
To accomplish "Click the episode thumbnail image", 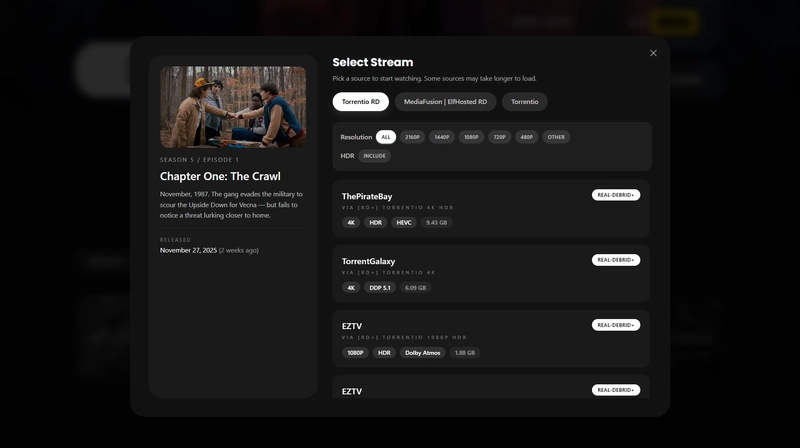I will point(233,107).
